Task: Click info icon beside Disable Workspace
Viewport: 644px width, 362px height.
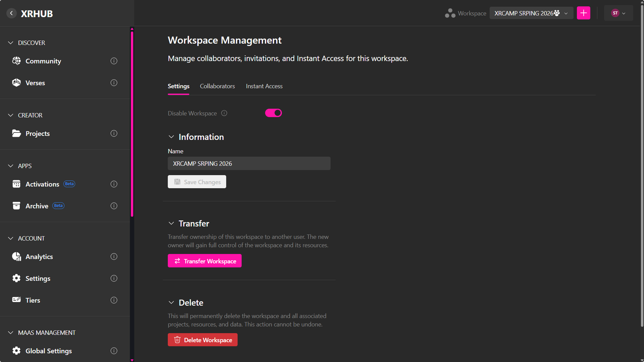Action: [224, 113]
